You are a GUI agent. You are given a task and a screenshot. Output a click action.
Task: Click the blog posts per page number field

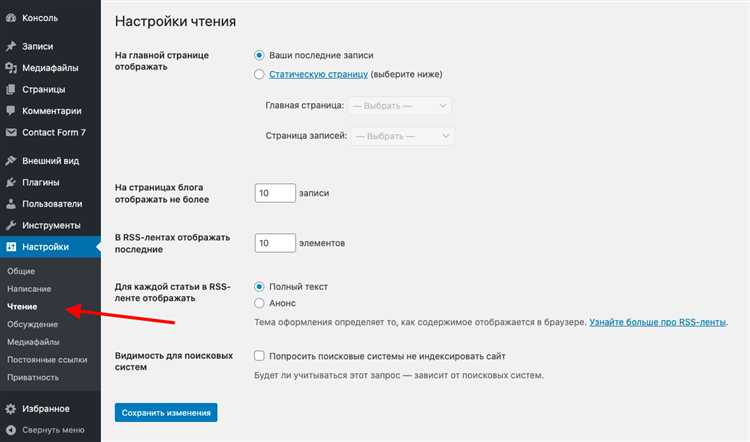(x=275, y=193)
